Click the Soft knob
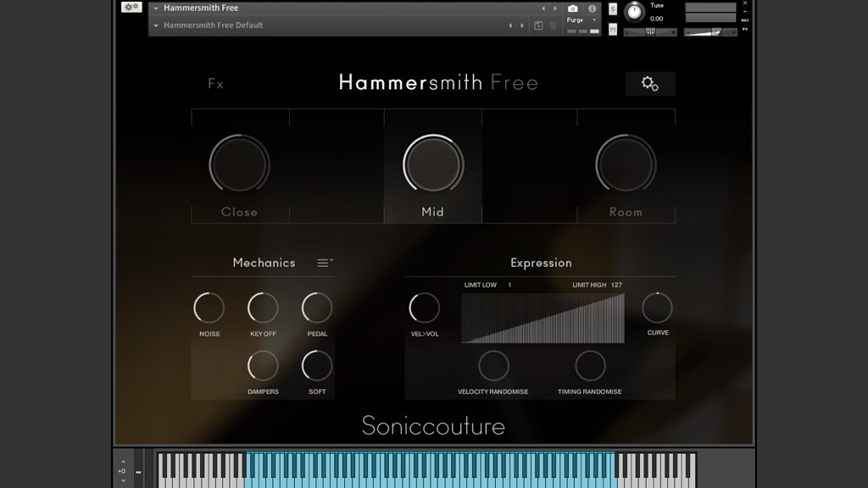The image size is (868, 488). [317, 366]
